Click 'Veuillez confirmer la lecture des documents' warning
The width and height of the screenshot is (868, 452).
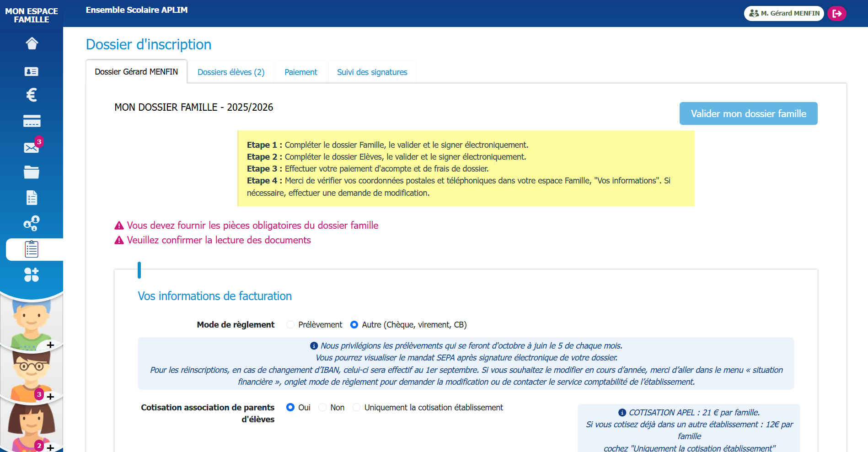coord(219,240)
